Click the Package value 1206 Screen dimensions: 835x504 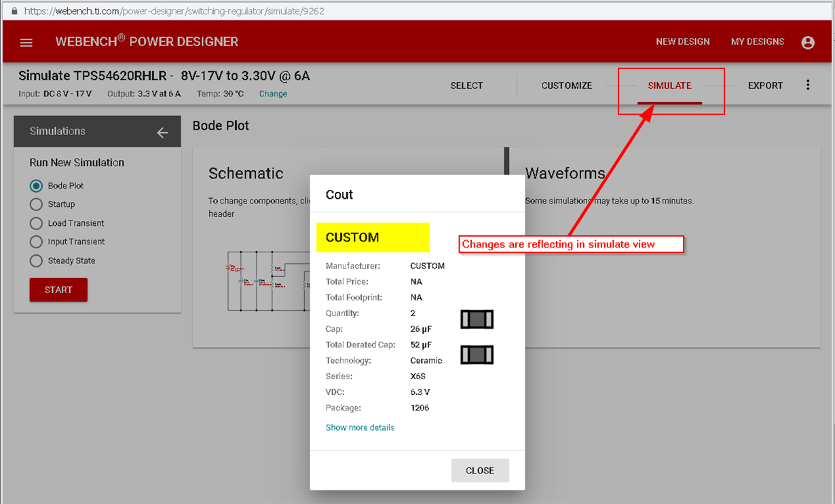click(420, 408)
